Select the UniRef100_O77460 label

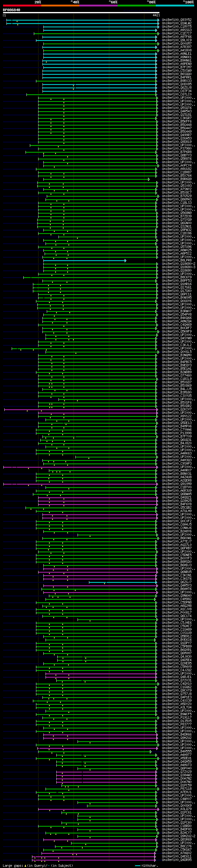click(177, 375)
